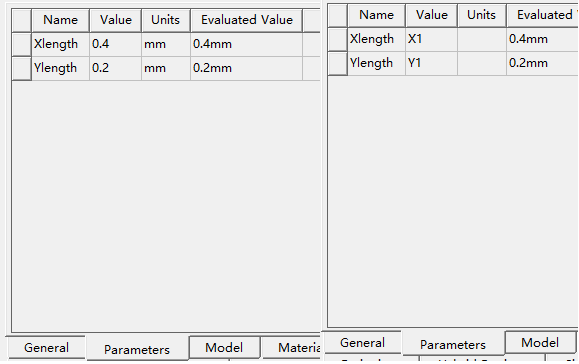579x364 pixels.
Task: Click the Name column header in left table
Action: (x=61, y=20)
